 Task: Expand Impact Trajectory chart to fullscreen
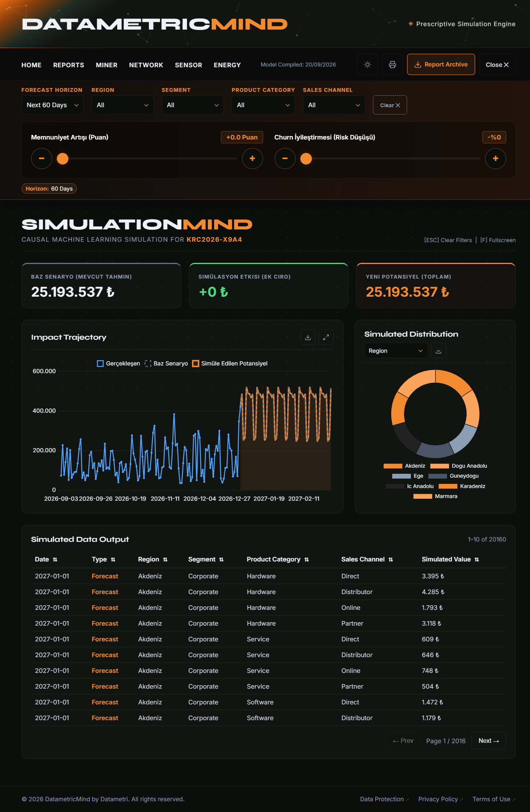pyautogui.click(x=326, y=337)
